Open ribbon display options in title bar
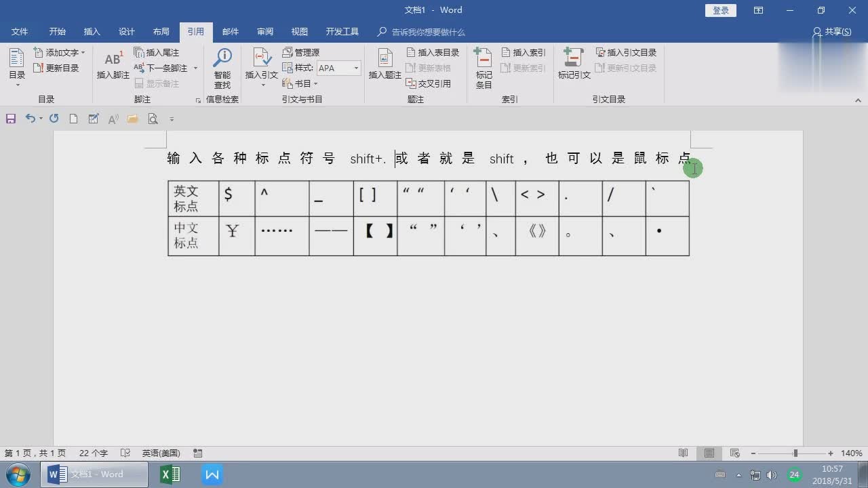This screenshot has width=868, height=488. (x=759, y=10)
